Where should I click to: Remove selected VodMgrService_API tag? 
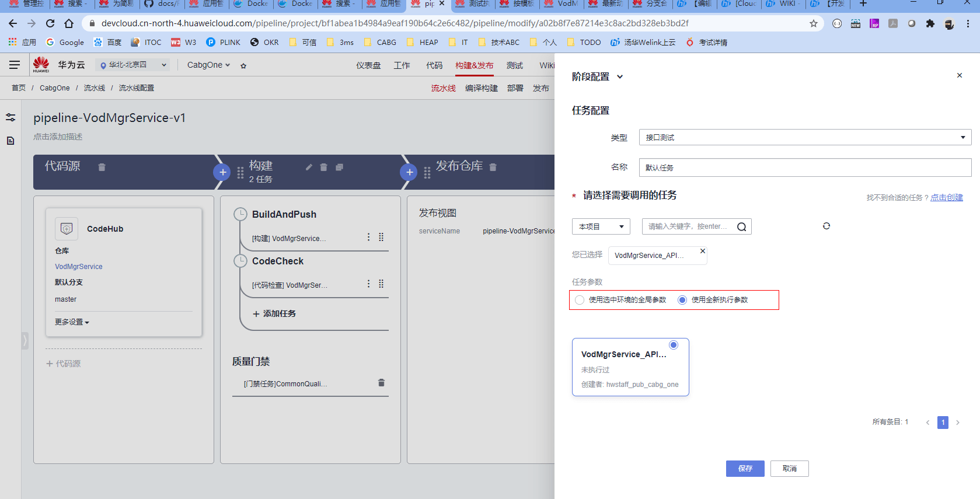coord(703,251)
